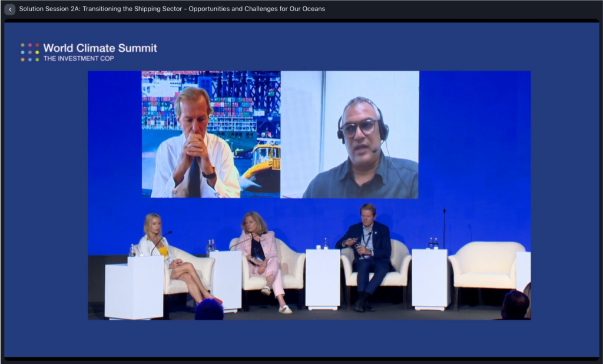This screenshot has height=364, width=603.
Task: Click the colored dots summit logo
Action: coord(30,52)
